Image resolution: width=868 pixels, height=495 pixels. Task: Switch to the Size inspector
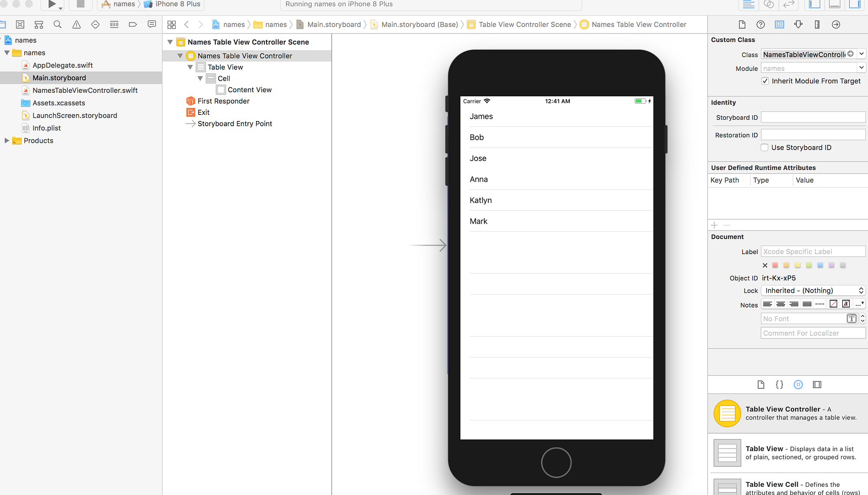[817, 24]
